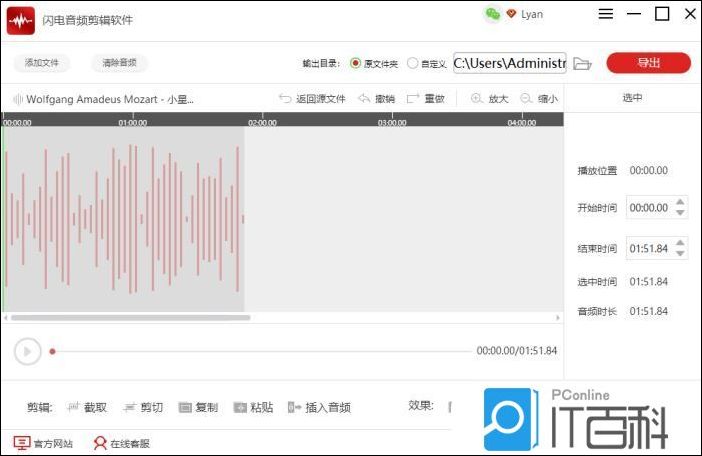Click the red waveform app logo
Screen dimensions: 702x456
pos(21,21)
